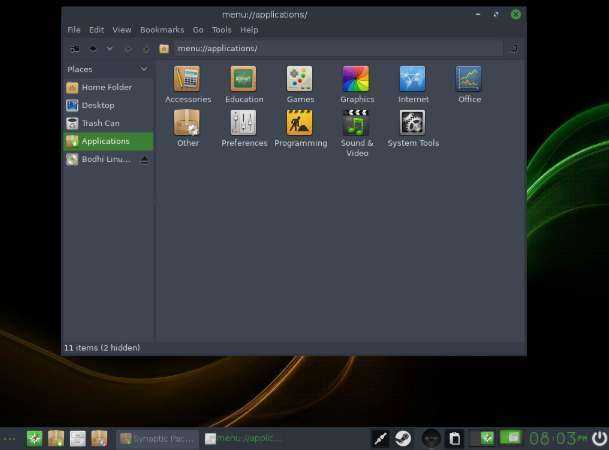Image resolution: width=609 pixels, height=450 pixels.
Task: Open the Programming category
Action: (300, 128)
